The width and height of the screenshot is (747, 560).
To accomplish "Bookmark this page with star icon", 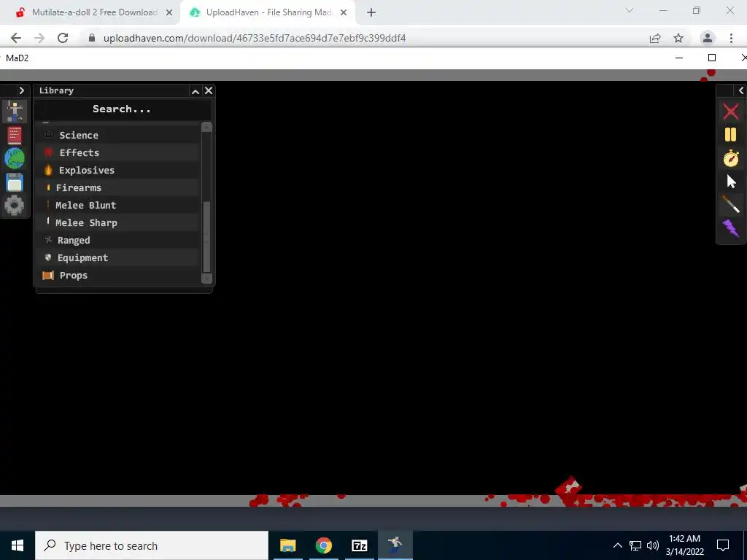I will (x=678, y=38).
